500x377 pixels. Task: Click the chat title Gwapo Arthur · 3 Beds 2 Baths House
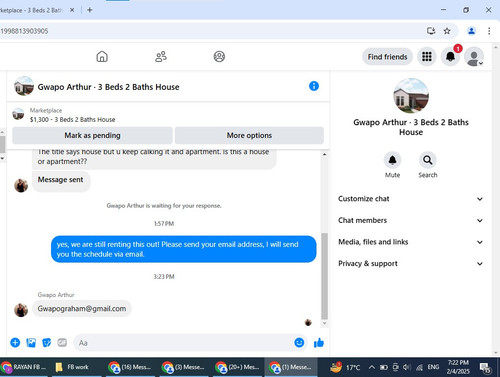coord(108,87)
